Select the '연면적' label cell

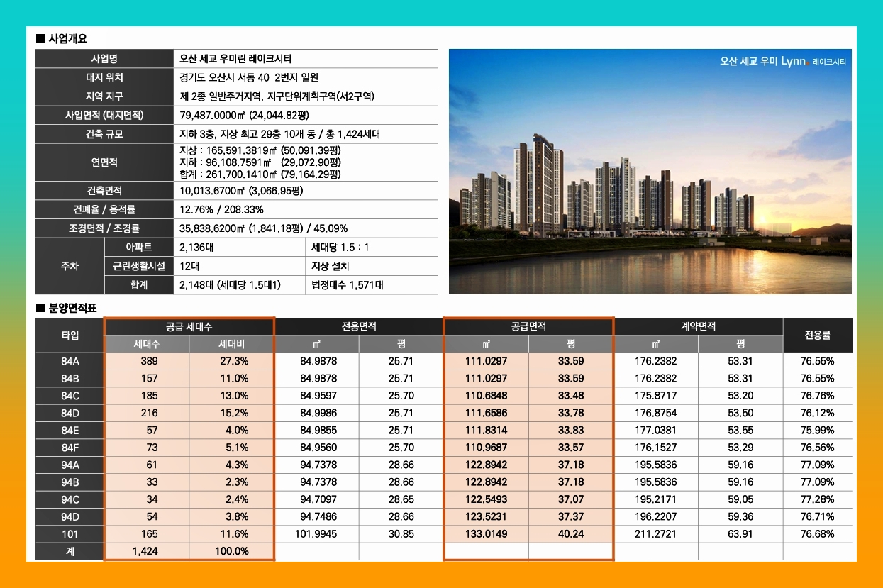click(x=104, y=162)
